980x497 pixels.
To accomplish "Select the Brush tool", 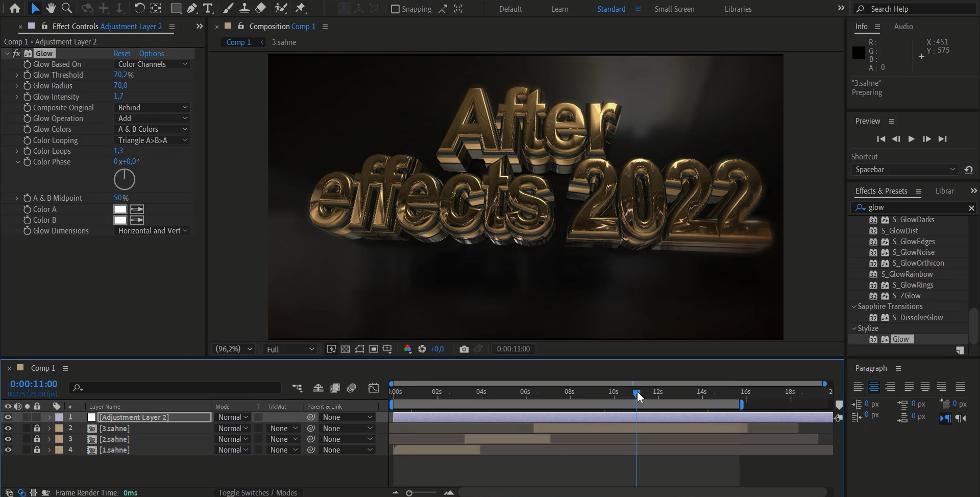I will click(228, 8).
